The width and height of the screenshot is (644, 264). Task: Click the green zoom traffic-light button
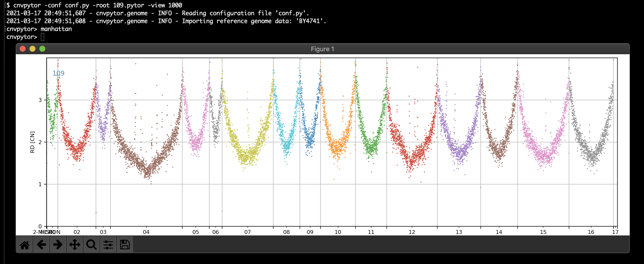(x=43, y=49)
